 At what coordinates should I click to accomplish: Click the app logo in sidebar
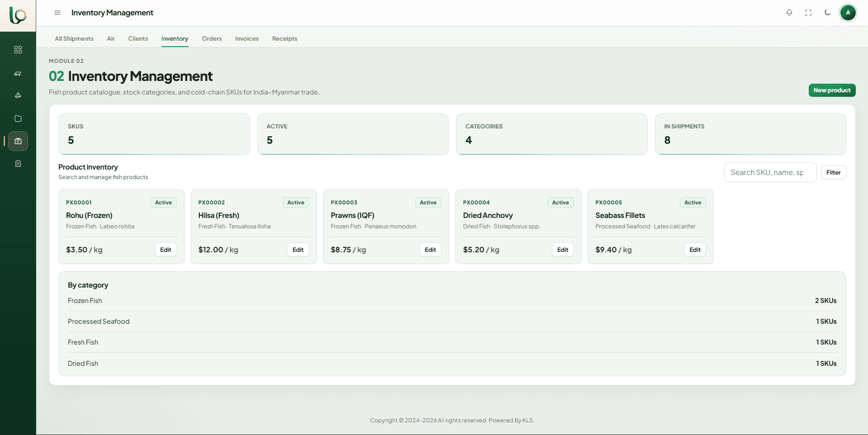tap(18, 15)
